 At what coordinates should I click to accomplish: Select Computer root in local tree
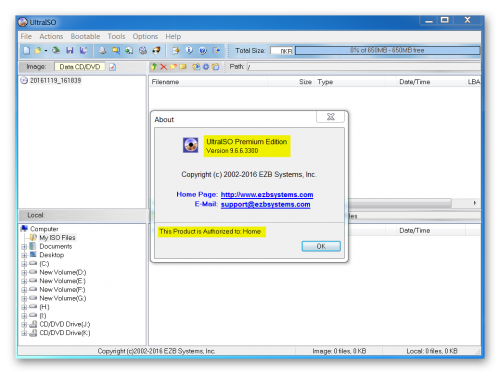44,229
